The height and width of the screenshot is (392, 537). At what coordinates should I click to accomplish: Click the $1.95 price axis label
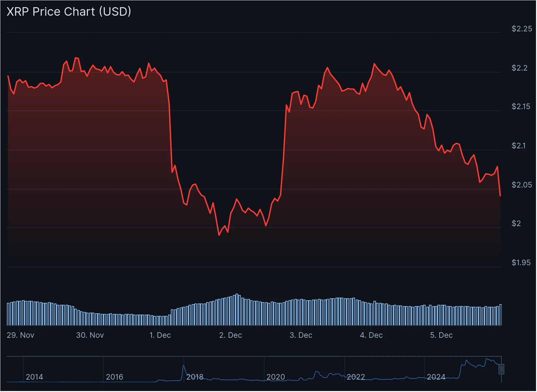(x=521, y=263)
